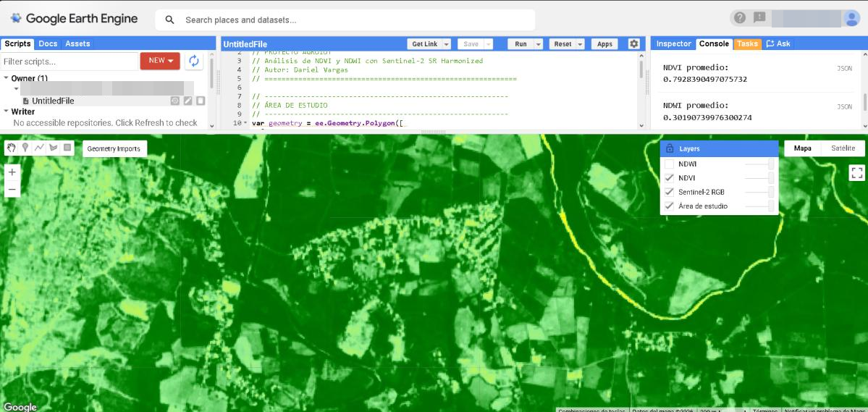Open the Run dropdown arrow
Image resolution: width=868 pixels, height=412 pixels.
(x=538, y=43)
